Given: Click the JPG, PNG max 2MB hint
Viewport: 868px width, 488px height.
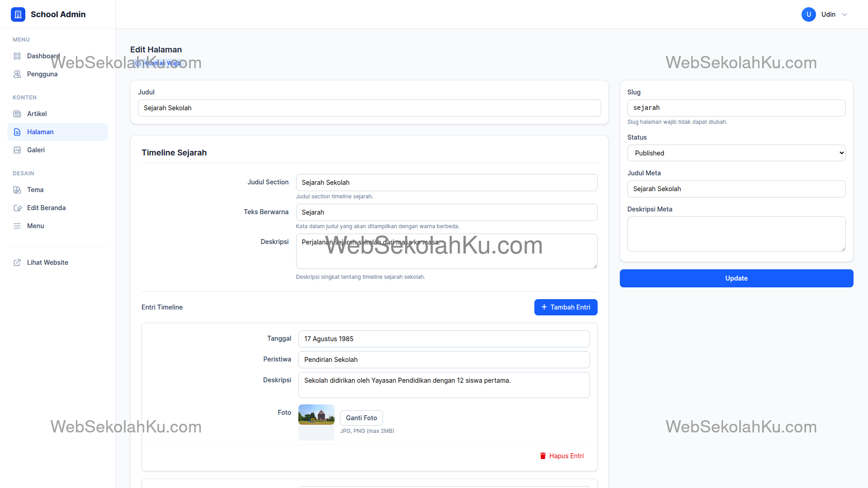Looking at the screenshot, I should 367,431.
